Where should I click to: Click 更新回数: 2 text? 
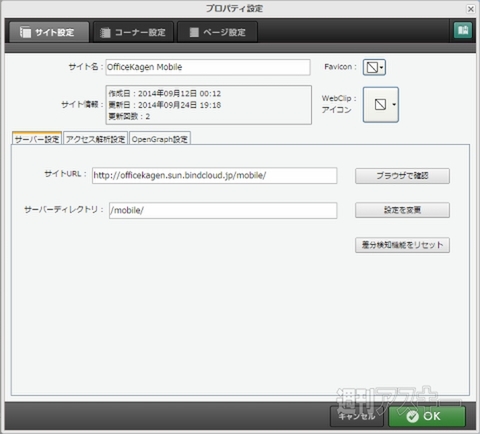click(x=129, y=116)
